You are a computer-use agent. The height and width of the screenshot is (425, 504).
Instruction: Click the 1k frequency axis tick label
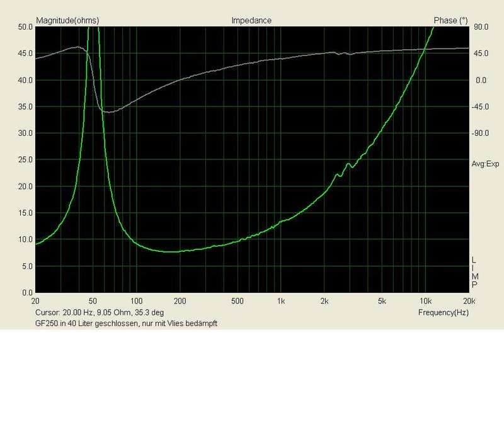click(281, 301)
